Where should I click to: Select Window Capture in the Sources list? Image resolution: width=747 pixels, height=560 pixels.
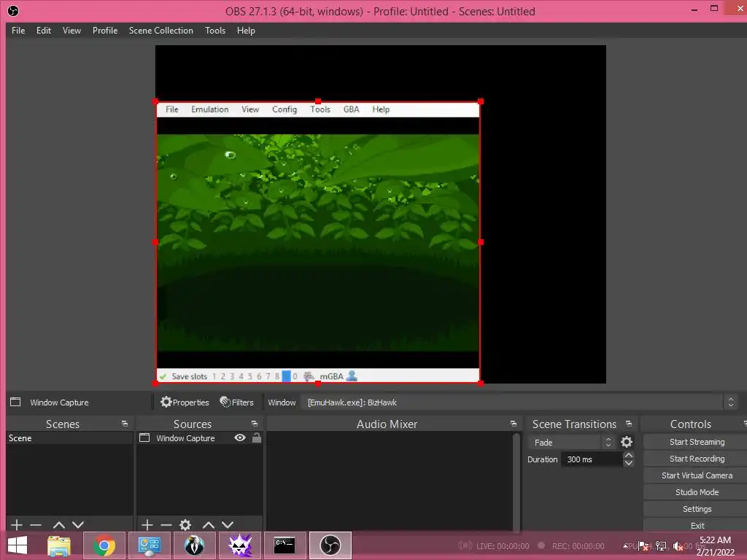click(x=185, y=438)
